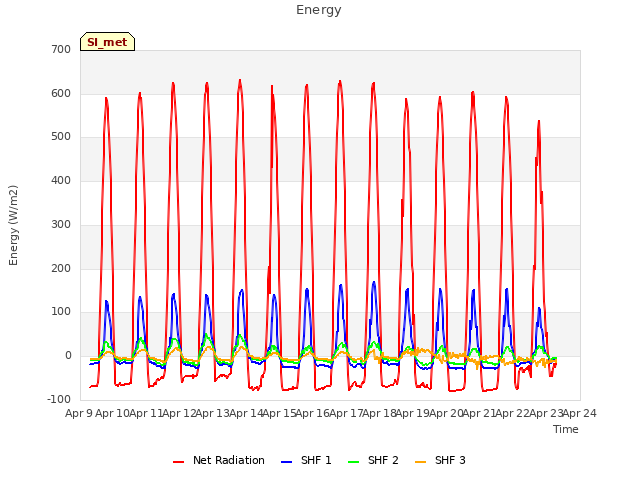The image size is (640, 480).
Task: Click the Apr 23 x-axis tick label
Action: pos(546,413)
